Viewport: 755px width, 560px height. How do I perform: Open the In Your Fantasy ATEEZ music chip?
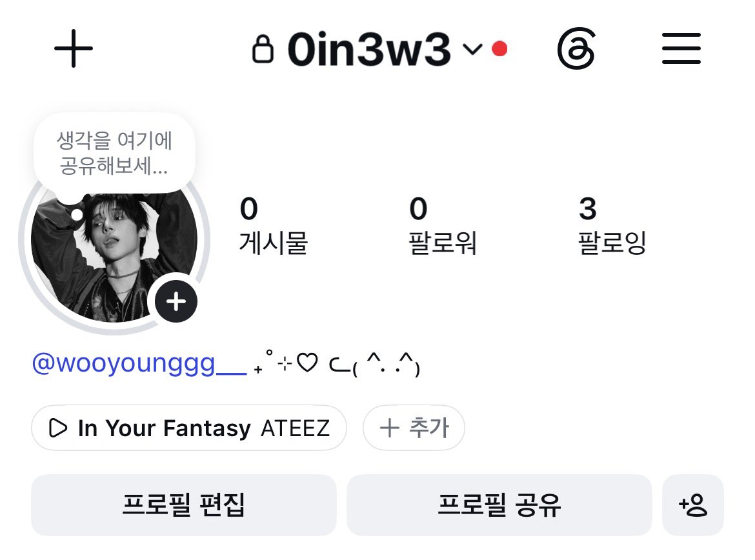tap(188, 428)
